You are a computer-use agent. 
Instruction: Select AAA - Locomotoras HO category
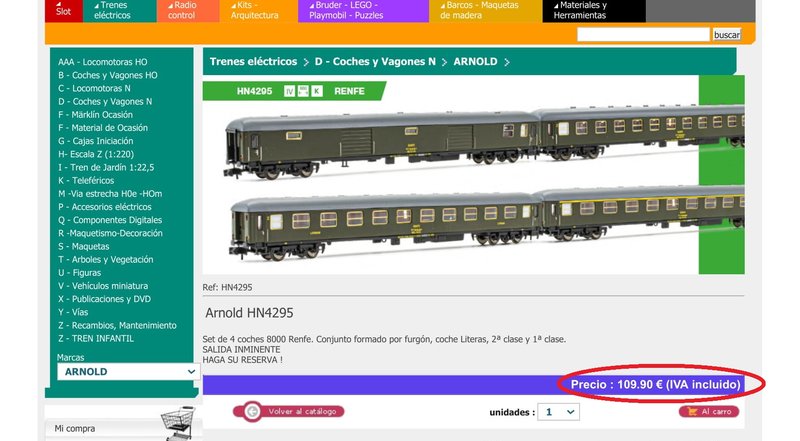[103, 62]
